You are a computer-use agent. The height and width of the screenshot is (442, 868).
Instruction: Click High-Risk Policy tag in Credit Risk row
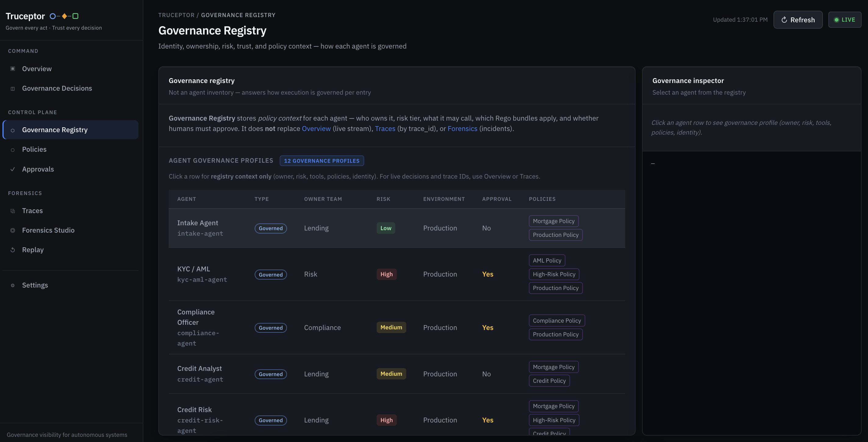click(554, 420)
